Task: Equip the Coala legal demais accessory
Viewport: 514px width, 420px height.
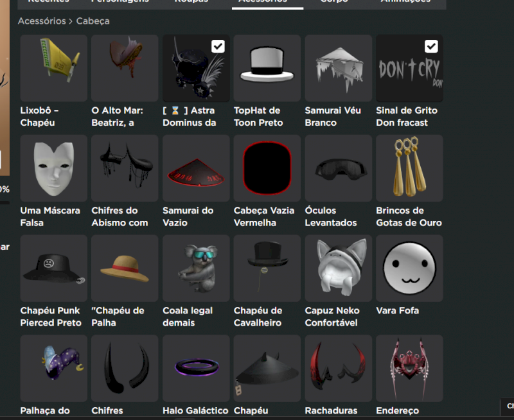Action: (x=196, y=268)
